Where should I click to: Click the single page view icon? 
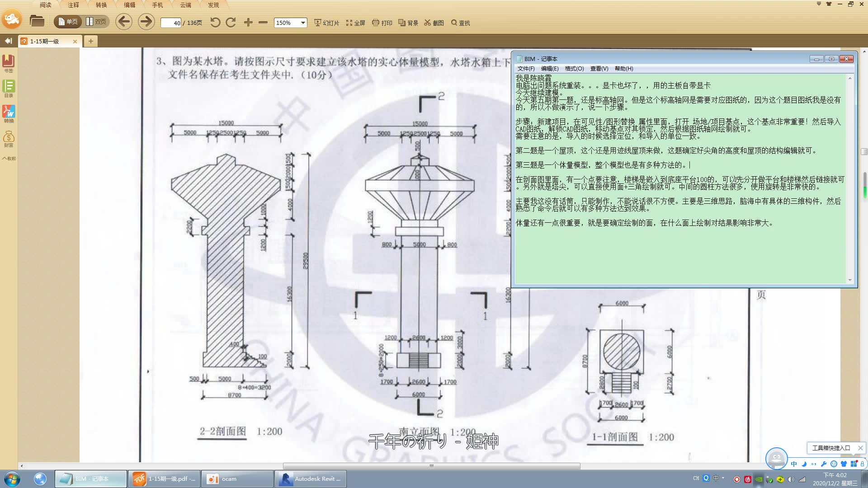[x=67, y=23]
